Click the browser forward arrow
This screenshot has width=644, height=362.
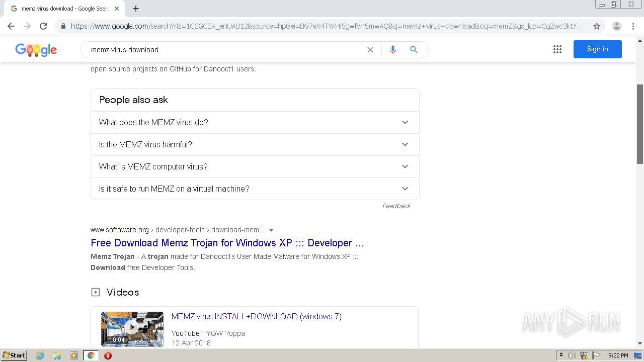pyautogui.click(x=27, y=26)
